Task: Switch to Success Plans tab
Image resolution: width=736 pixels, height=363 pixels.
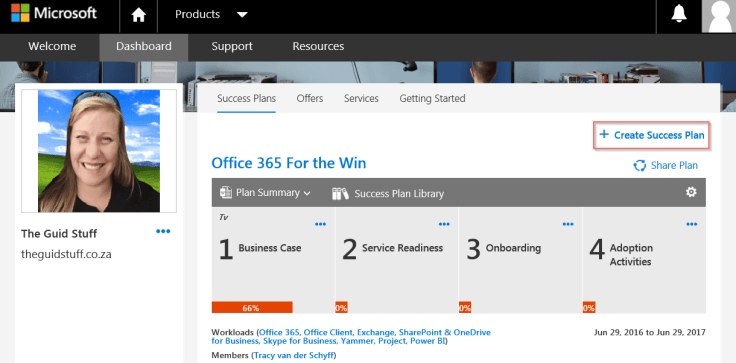Action: [246, 99]
